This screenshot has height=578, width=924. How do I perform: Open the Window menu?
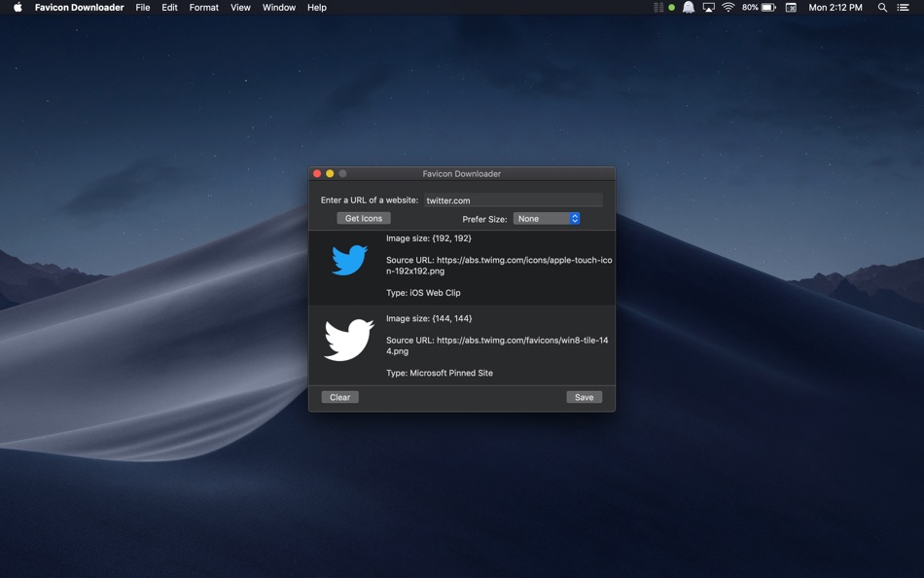(279, 7)
